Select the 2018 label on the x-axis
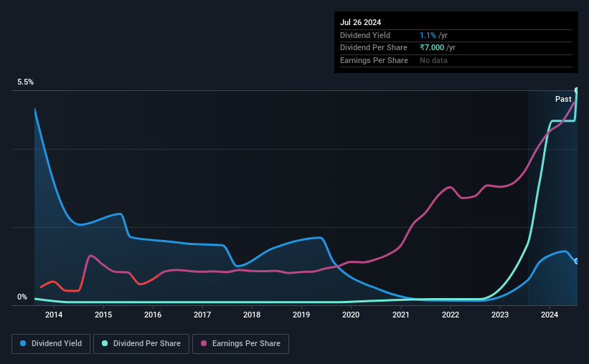Image resolution: width=589 pixels, height=364 pixels. [x=252, y=315]
